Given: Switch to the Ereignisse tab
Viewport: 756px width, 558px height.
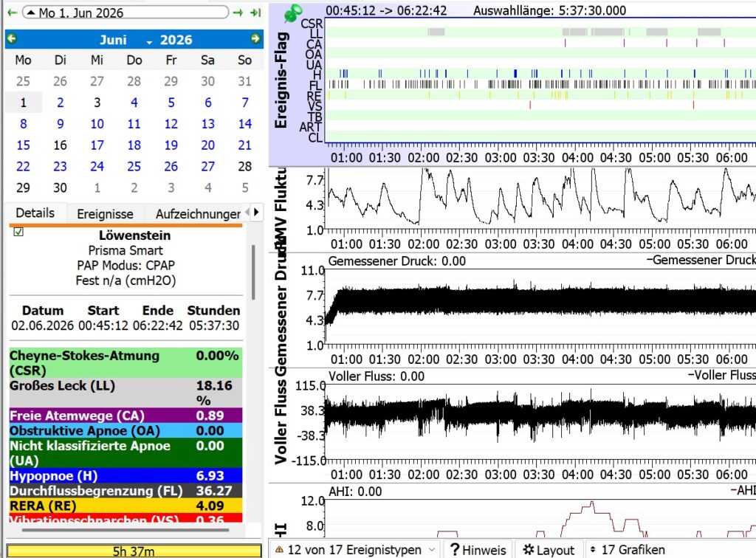Looking at the screenshot, I should click(x=105, y=214).
